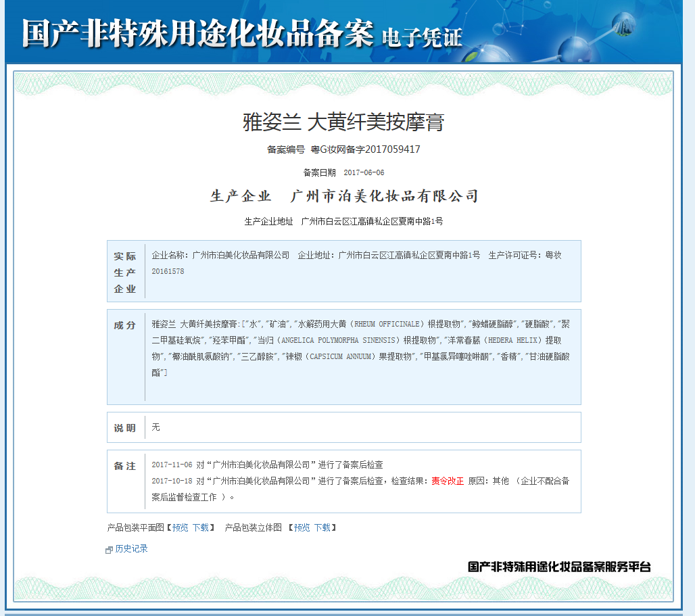Click the 历史记录 expand icon
The height and width of the screenshot is (616, 695).
[x=109, y=550]
